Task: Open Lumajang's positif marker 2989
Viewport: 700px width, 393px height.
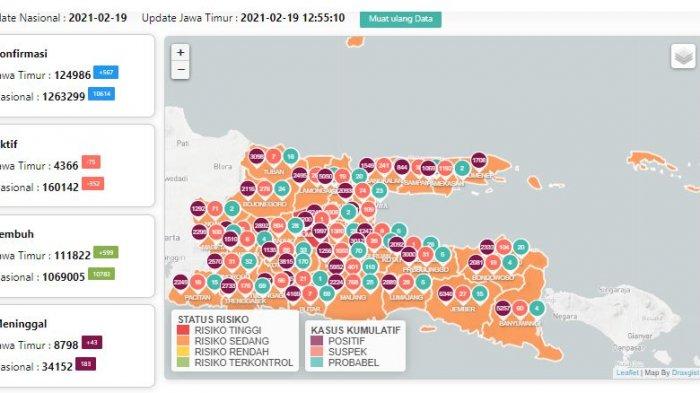Action: tap(389, 282)
